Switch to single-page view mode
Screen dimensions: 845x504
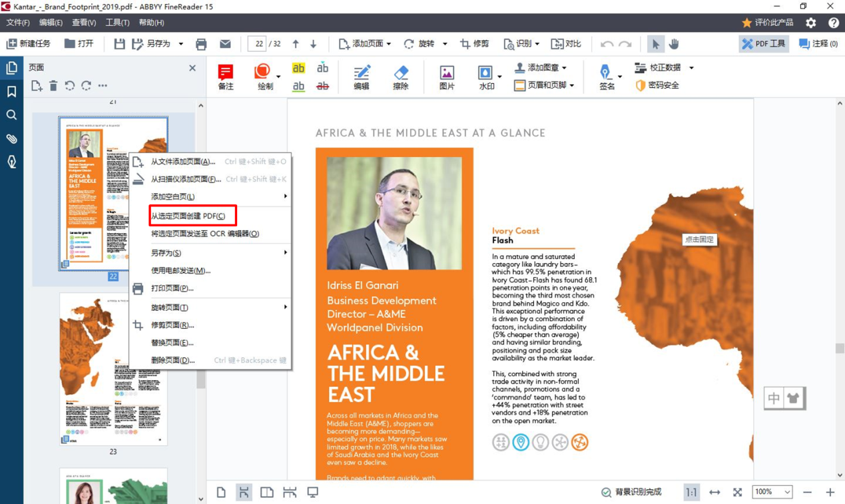pos(222,492)
